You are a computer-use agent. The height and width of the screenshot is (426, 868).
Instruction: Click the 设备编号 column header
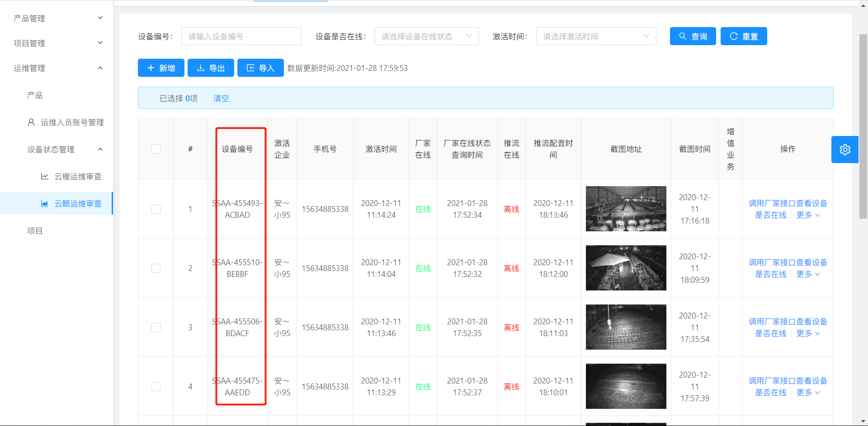(x=237, y=149)
